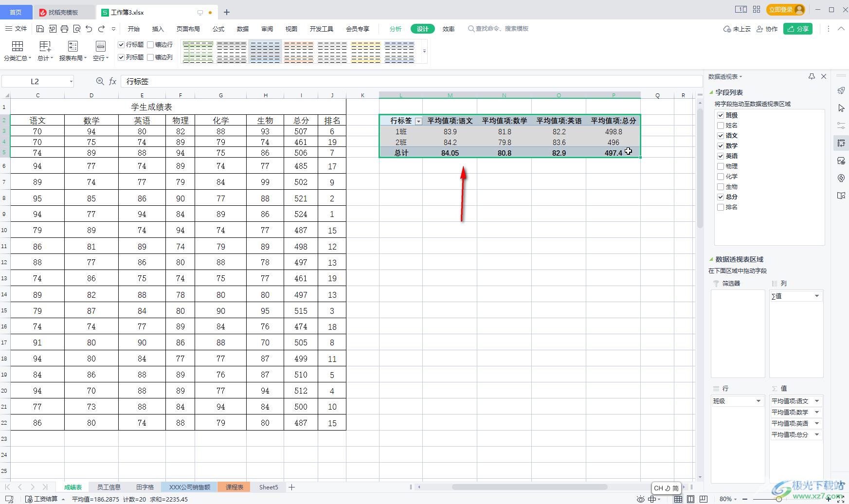849x504 pixels.
Task: Add a new sheet with plus icon
Action: click(292, 487)
